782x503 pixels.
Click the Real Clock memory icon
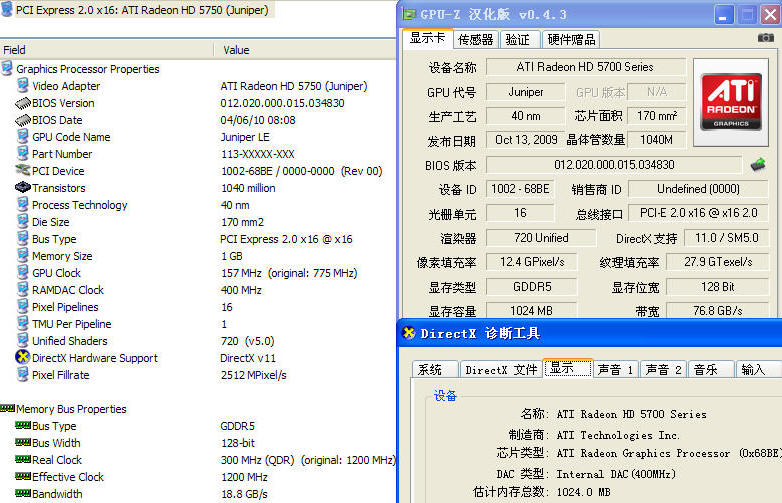[23, 459]
